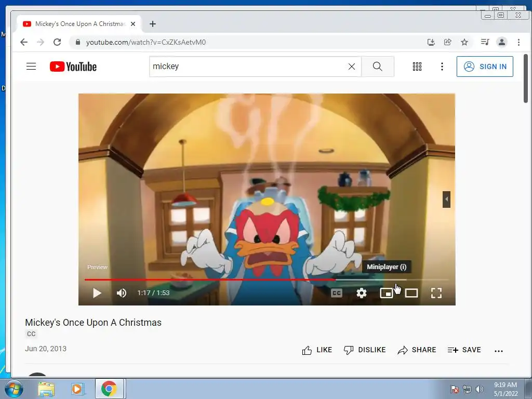This screenshot has height=399, width=532.
Task: Open Chrome three-dot menu
Action: 518,42
